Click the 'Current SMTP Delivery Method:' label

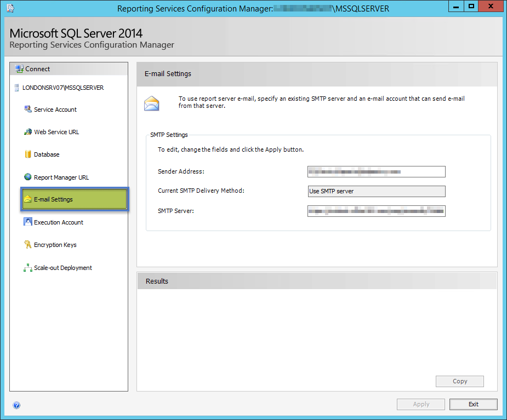[201, 191]
